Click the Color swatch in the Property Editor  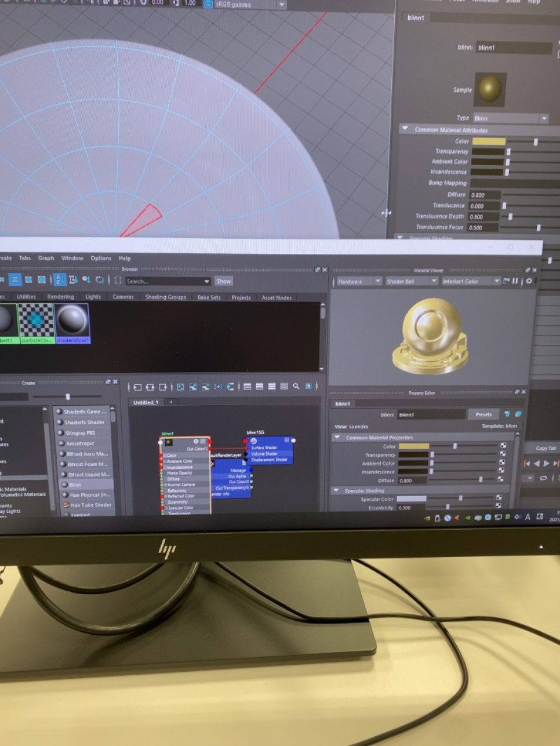pyautogui.click(x=413, y=446)
